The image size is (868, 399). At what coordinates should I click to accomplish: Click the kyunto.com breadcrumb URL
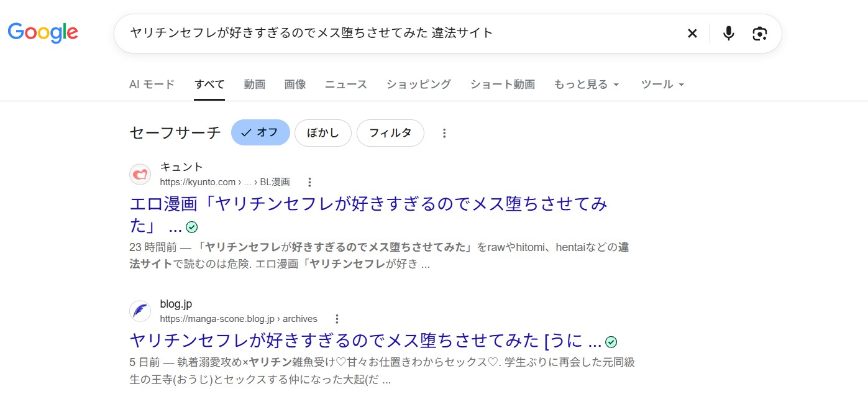[x=225, y=182]
